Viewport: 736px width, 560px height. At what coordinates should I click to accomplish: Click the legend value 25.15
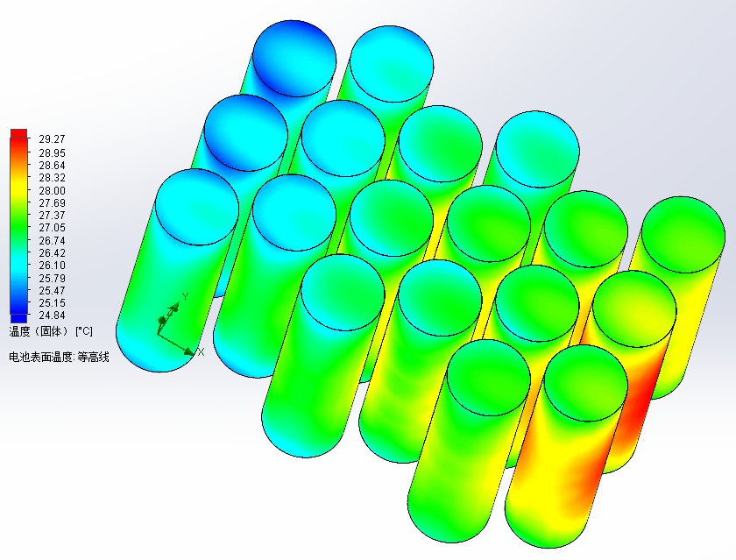pyautogui.click(x=52, y=302)
